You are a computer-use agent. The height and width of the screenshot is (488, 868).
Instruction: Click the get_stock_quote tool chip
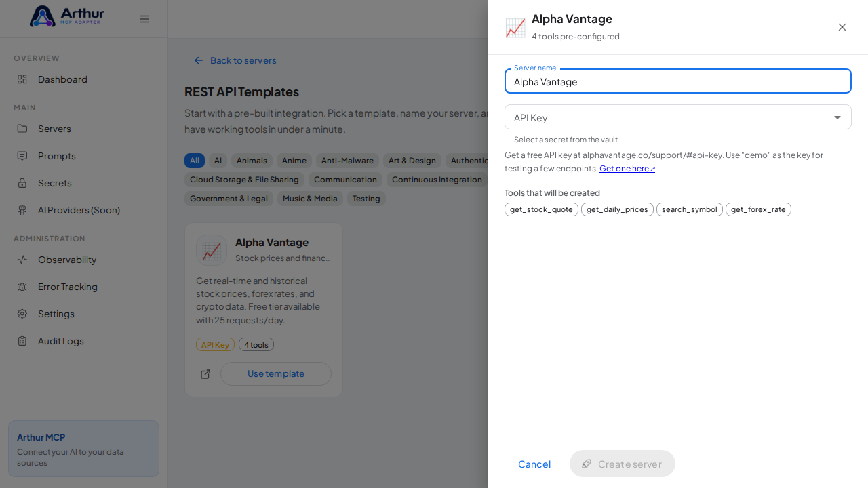(x=541, y=209)
